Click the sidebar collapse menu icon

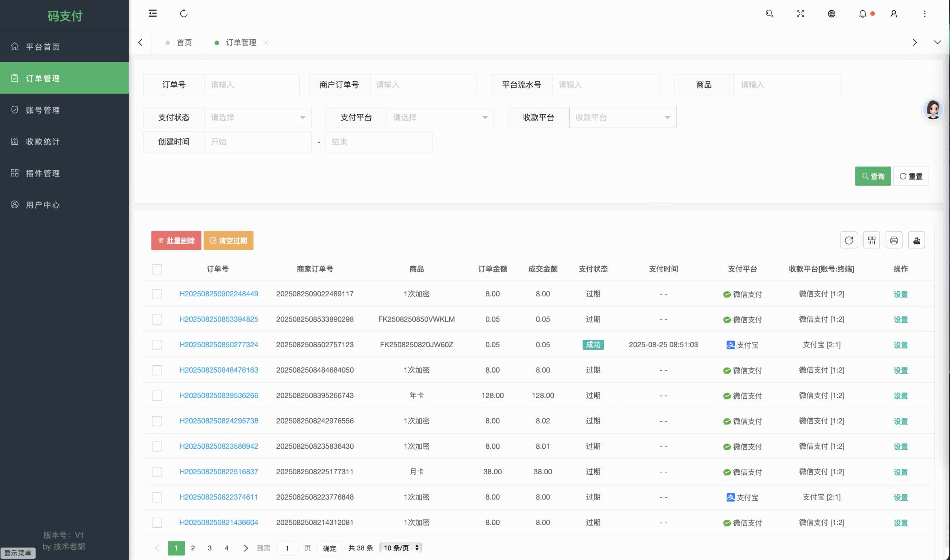[153, 14]
